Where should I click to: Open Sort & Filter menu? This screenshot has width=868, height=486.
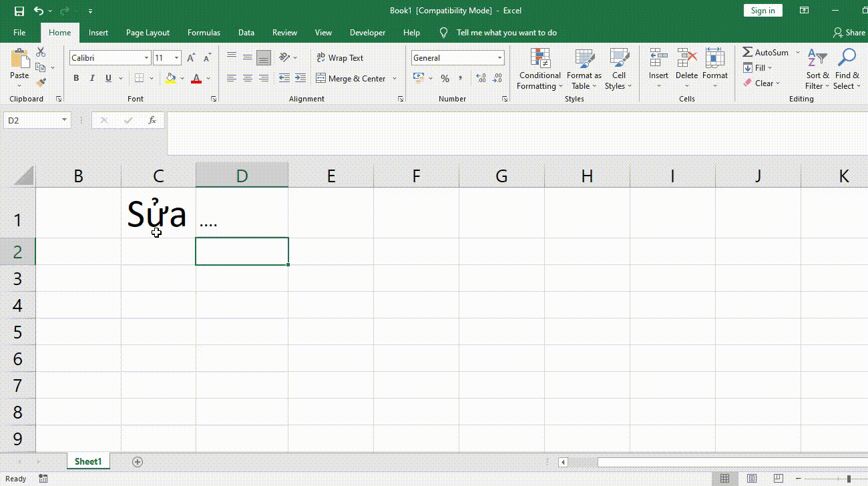click(817, 69)
